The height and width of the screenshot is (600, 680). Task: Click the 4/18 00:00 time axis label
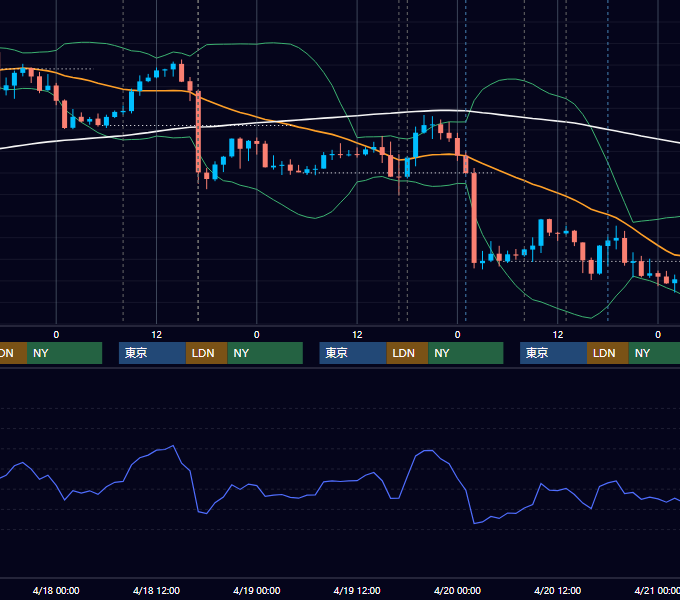56,590
